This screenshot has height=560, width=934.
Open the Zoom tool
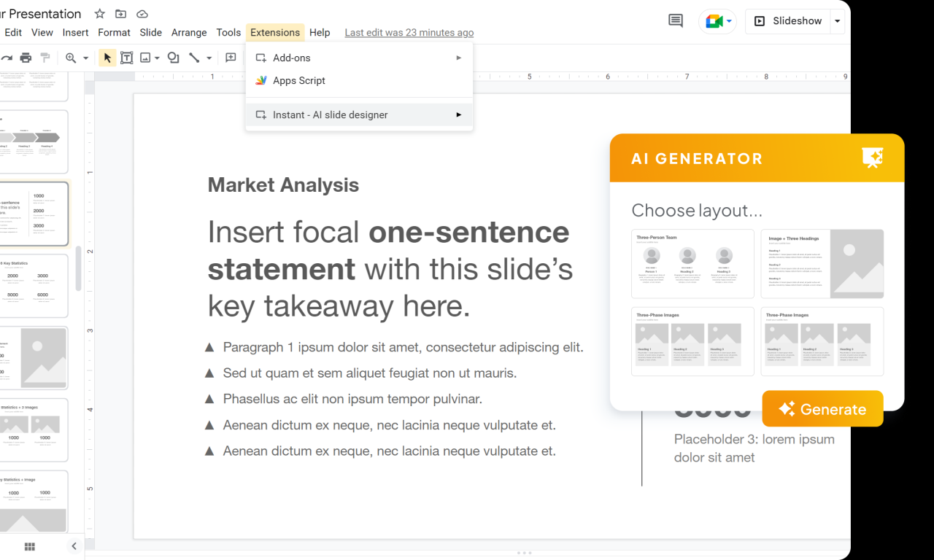click(70, 57)
